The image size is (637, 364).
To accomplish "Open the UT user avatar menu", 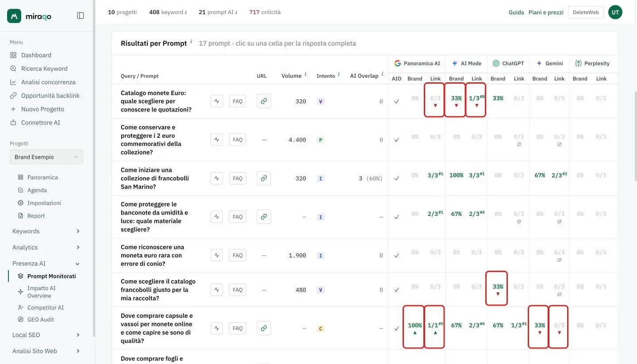I will 615,12.
